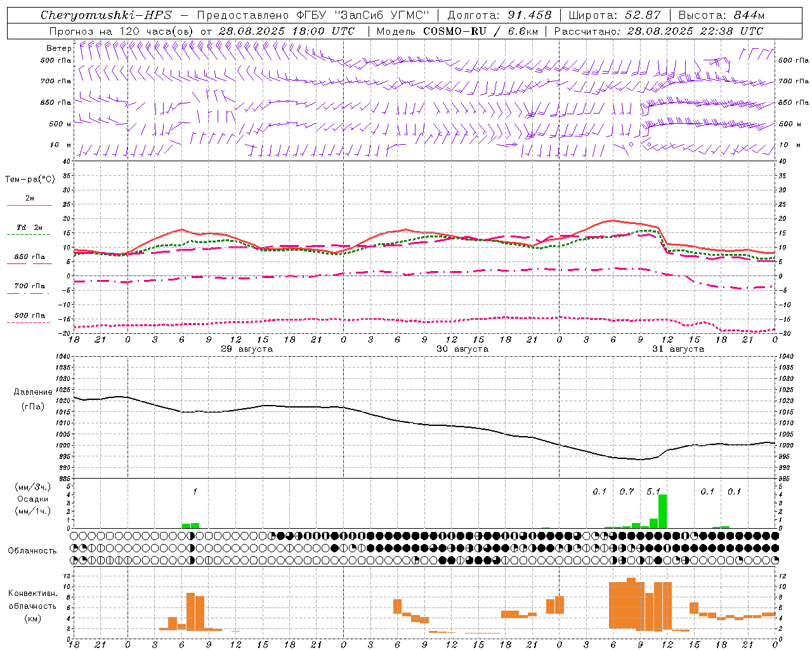
Task: Click the "Cheryomushki-HPS" station title
Action: [106, 15]
